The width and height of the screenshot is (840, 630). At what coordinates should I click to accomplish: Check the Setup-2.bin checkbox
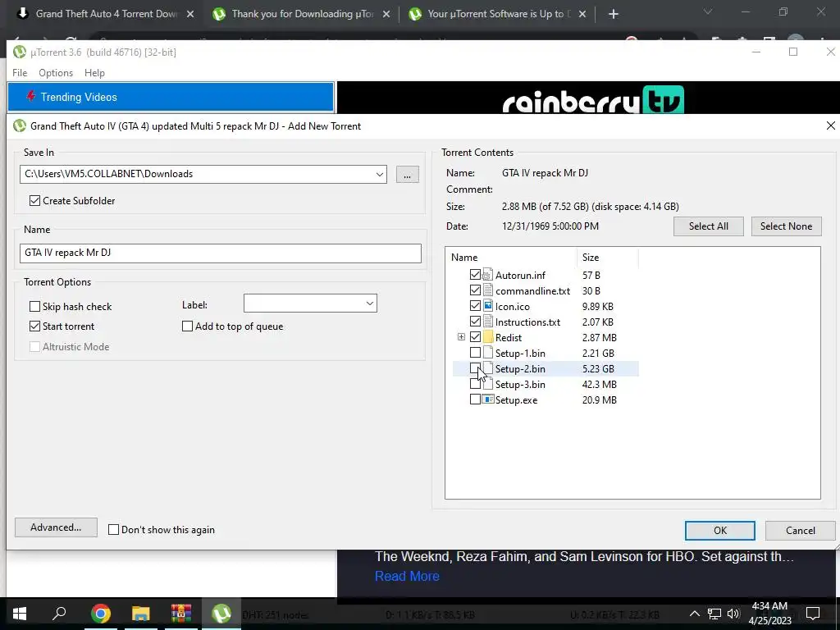click(x=475, y=368)
